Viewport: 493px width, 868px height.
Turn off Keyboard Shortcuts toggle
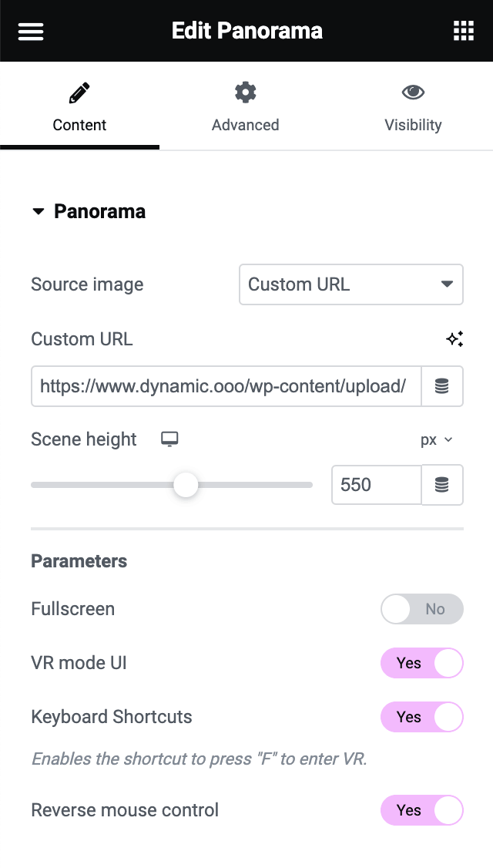pos(421,717)
